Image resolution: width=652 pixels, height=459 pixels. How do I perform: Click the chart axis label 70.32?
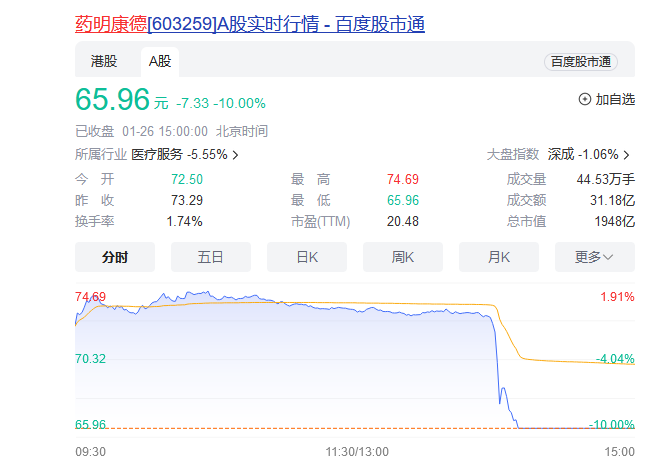[90, 358]
